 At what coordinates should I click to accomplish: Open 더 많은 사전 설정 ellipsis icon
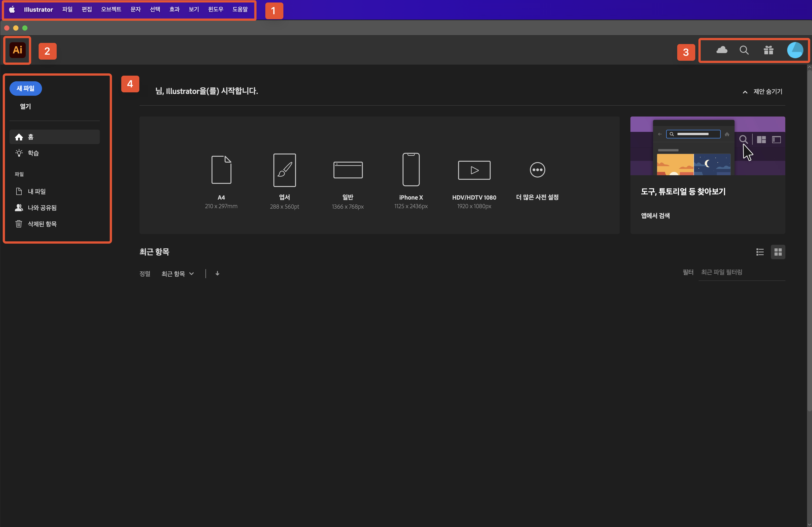pos(537,170)
